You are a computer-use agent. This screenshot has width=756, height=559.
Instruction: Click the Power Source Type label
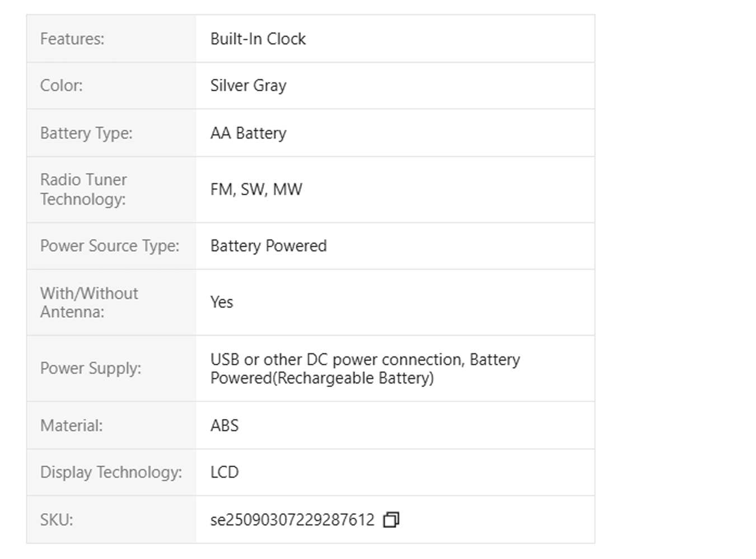tap(110, 246)
